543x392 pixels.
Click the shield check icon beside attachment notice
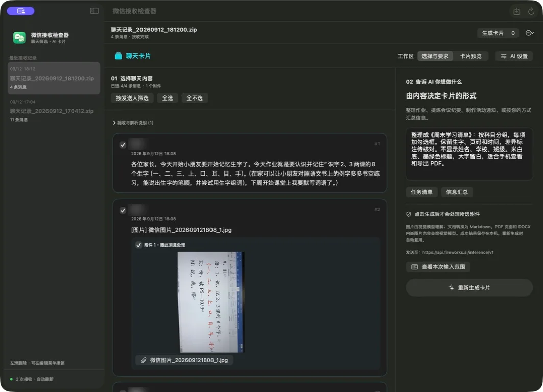tap(408, 214)
